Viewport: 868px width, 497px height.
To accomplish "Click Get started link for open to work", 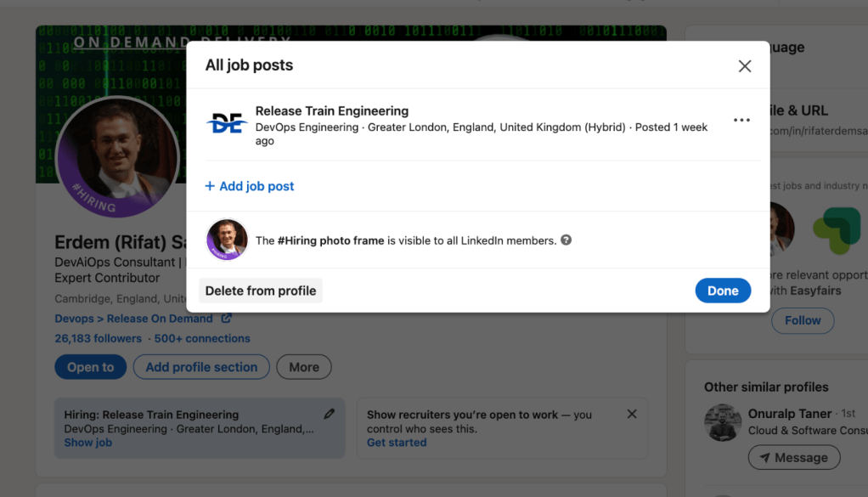I will tap(397, 443).
